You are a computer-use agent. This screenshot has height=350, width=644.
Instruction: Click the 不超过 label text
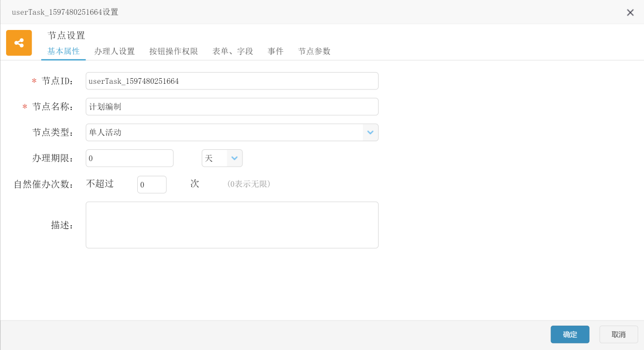100,184
